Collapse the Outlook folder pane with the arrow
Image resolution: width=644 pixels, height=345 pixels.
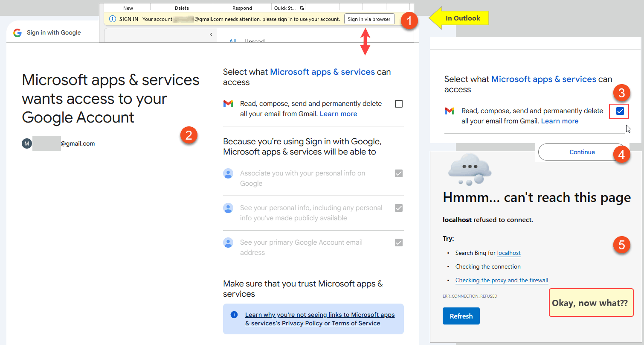pyautogui.click(x=211, y=34)
